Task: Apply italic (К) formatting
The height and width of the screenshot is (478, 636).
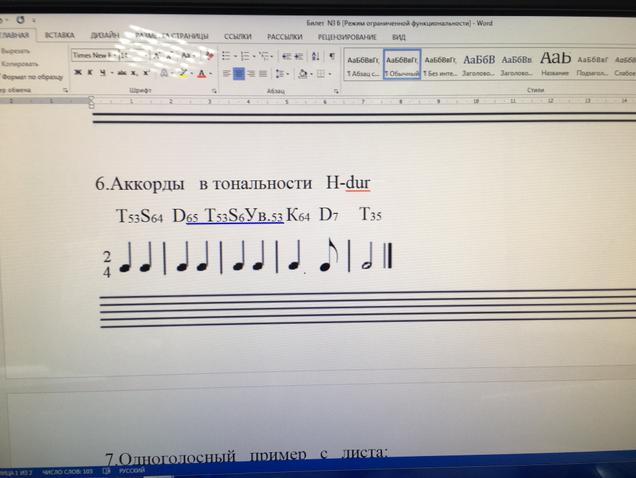Action: 90,73
